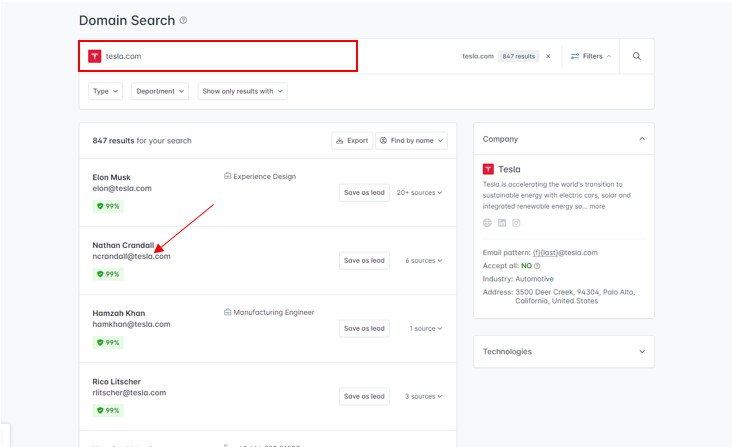Open the Show only results with dropdown
This screenshot has height=447, width=732.
pyautogui.click(x=242, y=91)
